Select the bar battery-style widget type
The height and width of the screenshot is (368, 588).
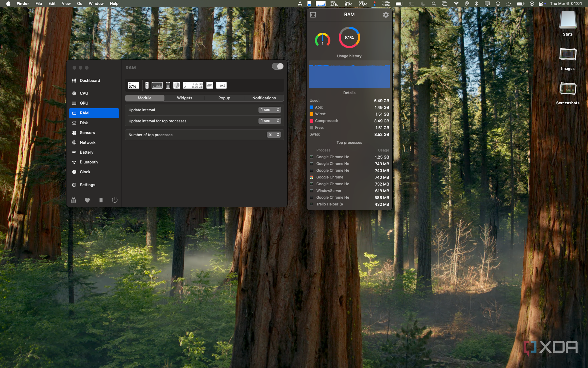168,85
